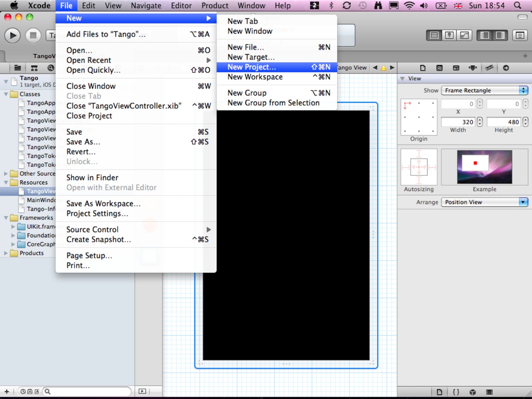Click the volume icon in menu bar
Viewport: 532px width, 399px height.
point(424,5)
